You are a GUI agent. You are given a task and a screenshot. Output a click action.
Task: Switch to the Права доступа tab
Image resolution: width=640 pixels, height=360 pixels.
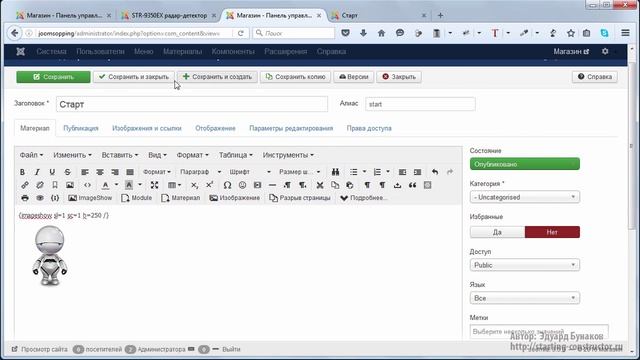tap(369, 128)
